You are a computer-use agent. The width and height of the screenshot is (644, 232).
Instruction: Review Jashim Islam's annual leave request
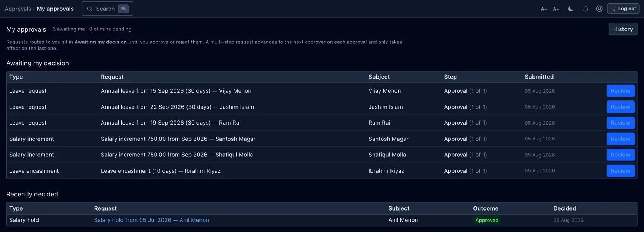[620, 107]
